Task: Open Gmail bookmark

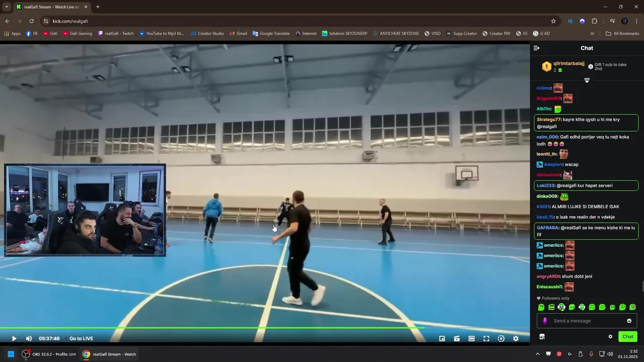Action: coord(238,34)
